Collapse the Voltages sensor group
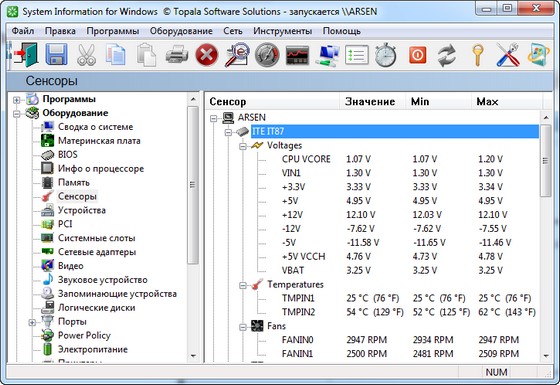Screen dimensions: 560x385 pos(243,146)
